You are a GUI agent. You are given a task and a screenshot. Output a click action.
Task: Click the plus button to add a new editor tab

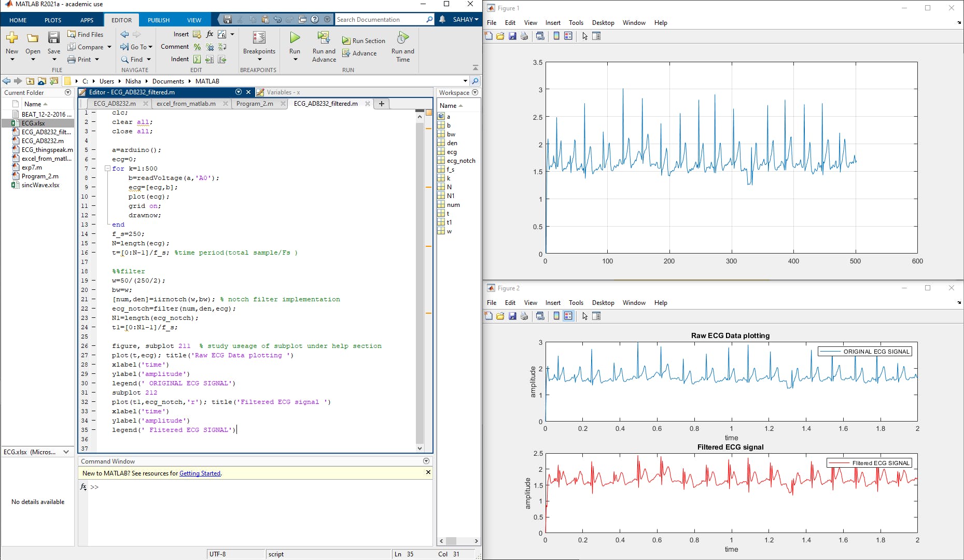[382, 104]
